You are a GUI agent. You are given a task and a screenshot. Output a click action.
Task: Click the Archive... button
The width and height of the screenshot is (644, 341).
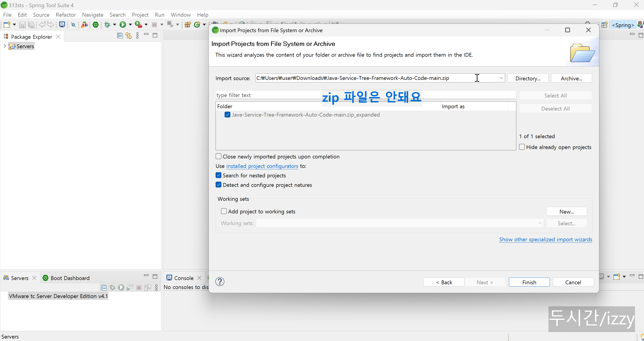point(571,78)
